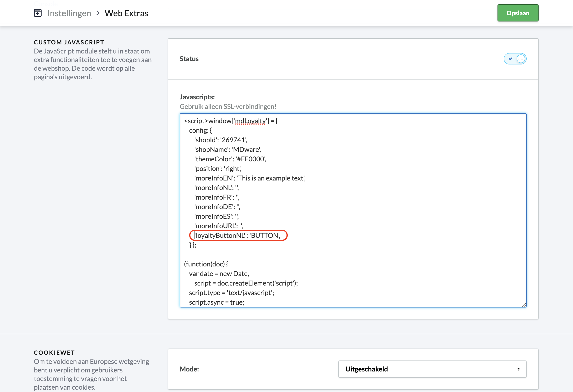Open the Cookiewet Mode dropdown
The width and height of the screenshot is (573, 392).
click(x=432, y=369)
